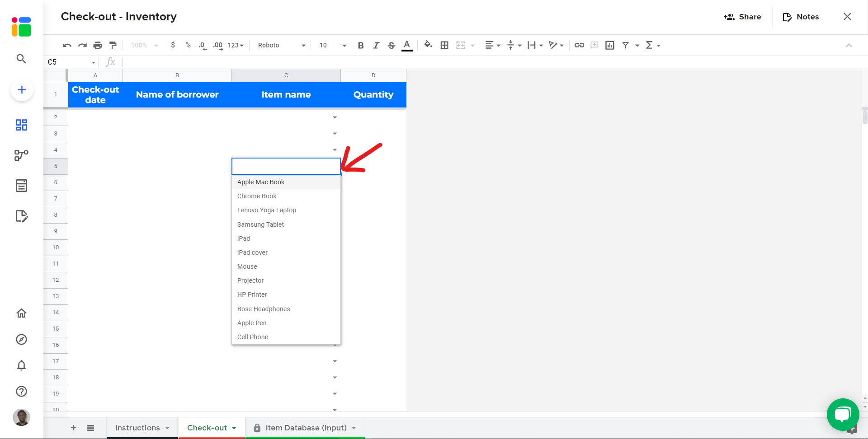
Task: Click the Undo icon
Action: [67, 45]
